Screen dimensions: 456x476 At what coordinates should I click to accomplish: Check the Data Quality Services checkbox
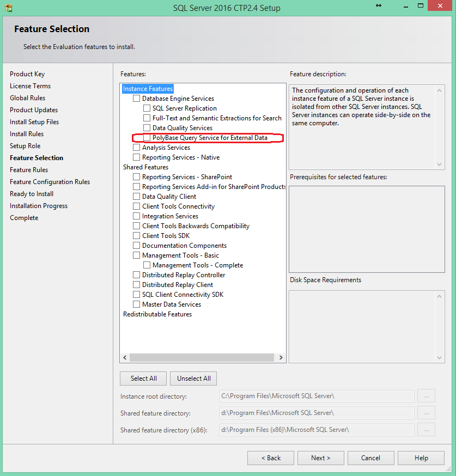(x=147, y=127)
